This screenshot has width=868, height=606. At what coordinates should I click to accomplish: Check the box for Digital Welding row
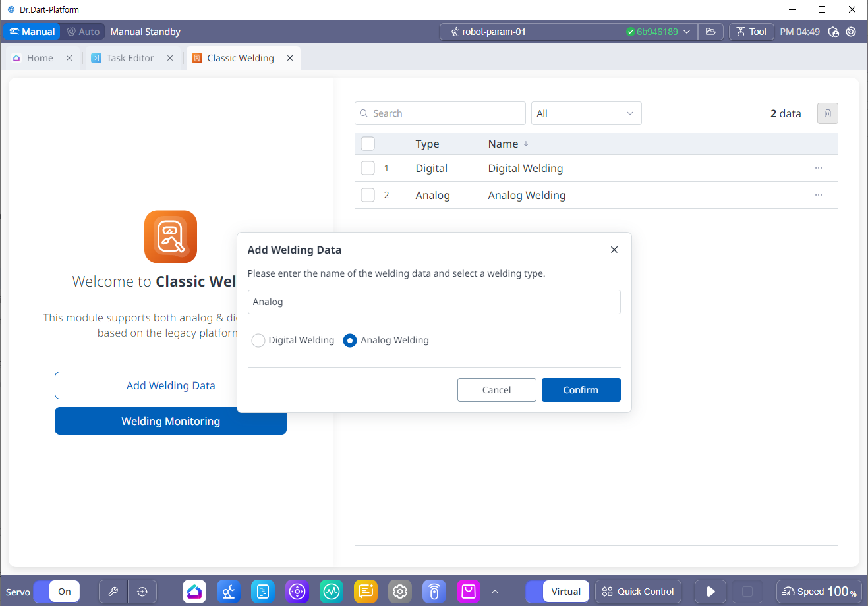pyautogui.click(x=368, y=168)
